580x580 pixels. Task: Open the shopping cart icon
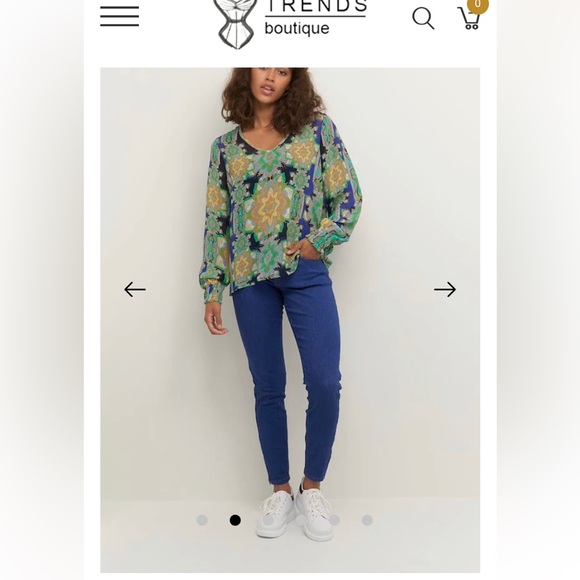click(x=469, y=18)
